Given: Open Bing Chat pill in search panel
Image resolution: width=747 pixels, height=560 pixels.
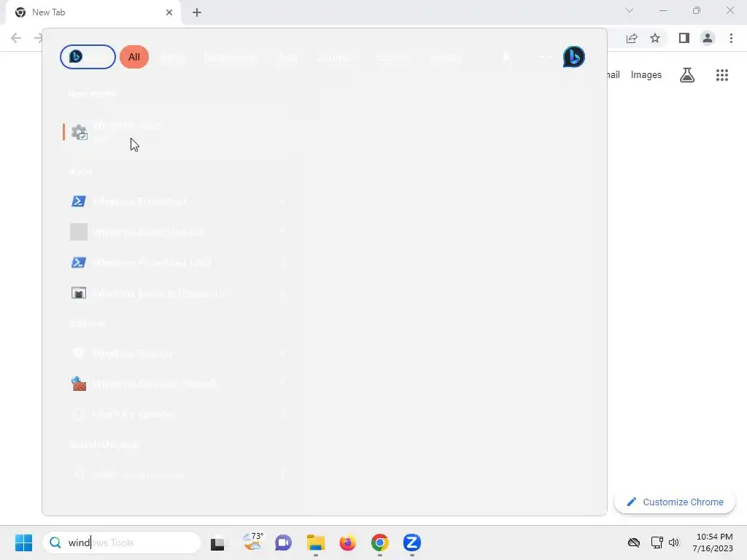Looking at the screenshot, I should (x=88, y=57).
